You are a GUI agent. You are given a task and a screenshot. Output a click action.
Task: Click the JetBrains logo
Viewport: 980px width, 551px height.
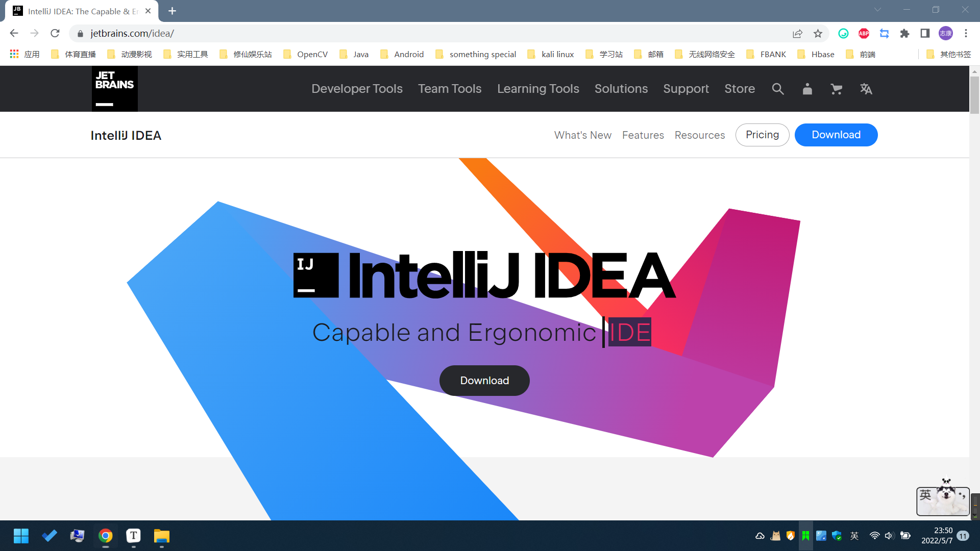tap(115, 89)
